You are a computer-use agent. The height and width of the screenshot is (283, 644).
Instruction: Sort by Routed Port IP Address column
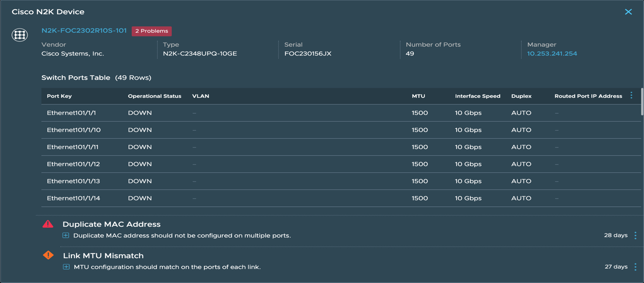588,96
